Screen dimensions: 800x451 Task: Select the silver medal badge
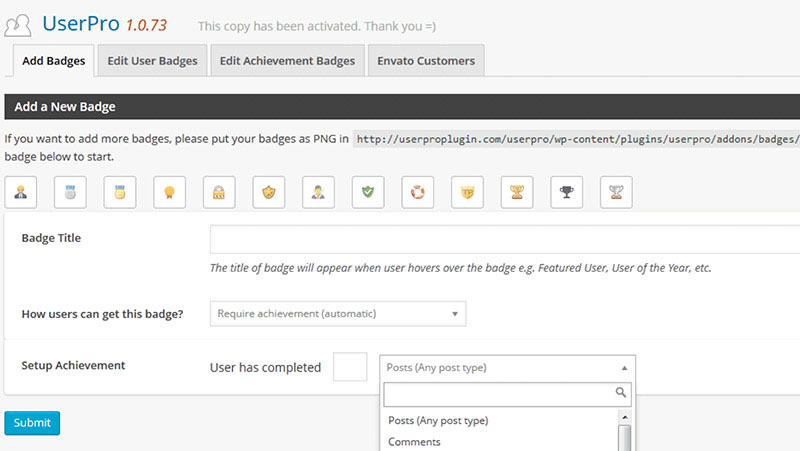click(x=70, y=192)
